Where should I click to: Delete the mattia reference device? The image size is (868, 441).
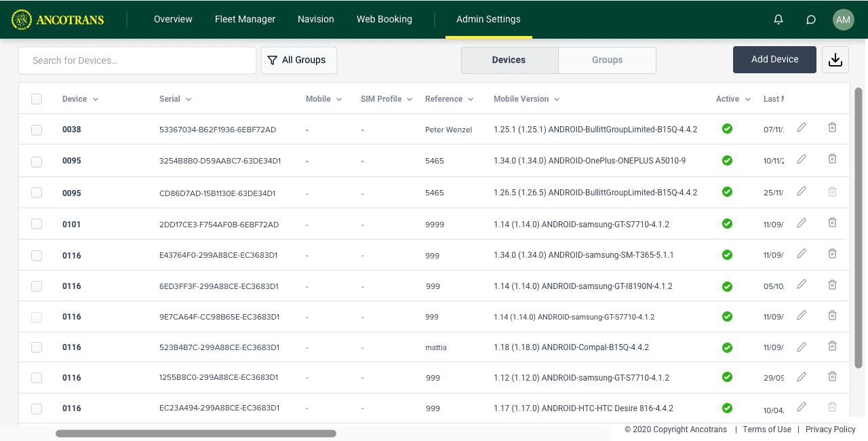(x=832, y=346)
